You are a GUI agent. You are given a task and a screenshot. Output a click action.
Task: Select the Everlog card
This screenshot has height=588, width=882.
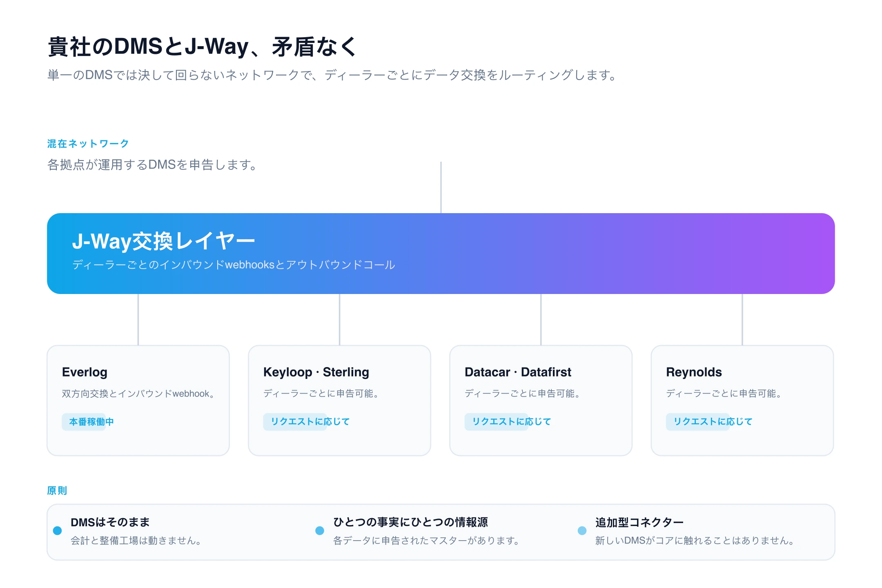point(138,400)
